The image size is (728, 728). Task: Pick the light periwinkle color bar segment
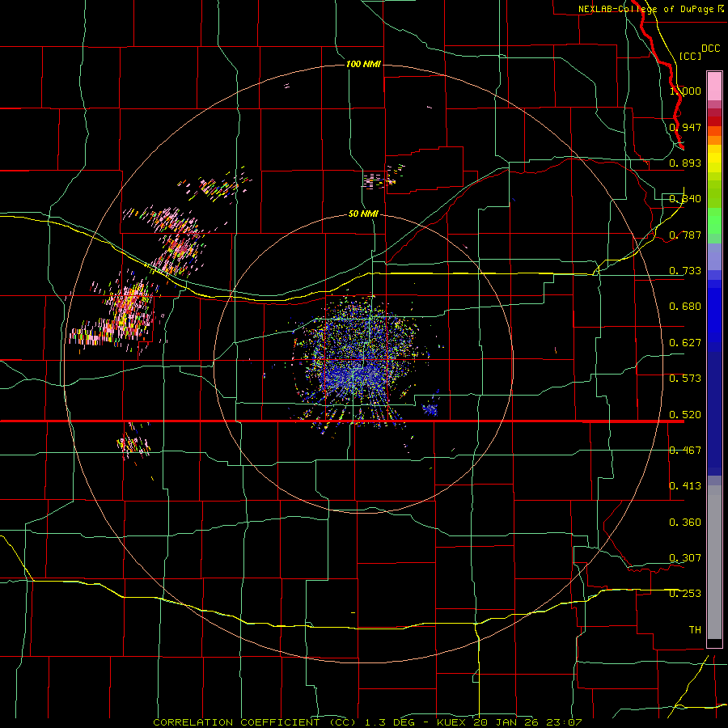coord(714,256)
